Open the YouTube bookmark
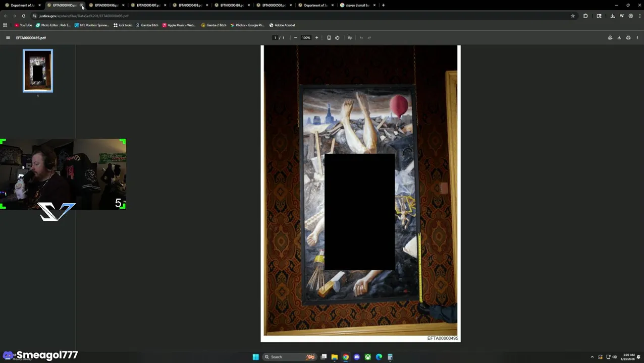This screenshot has height=363, width=644. click(23, 25)
